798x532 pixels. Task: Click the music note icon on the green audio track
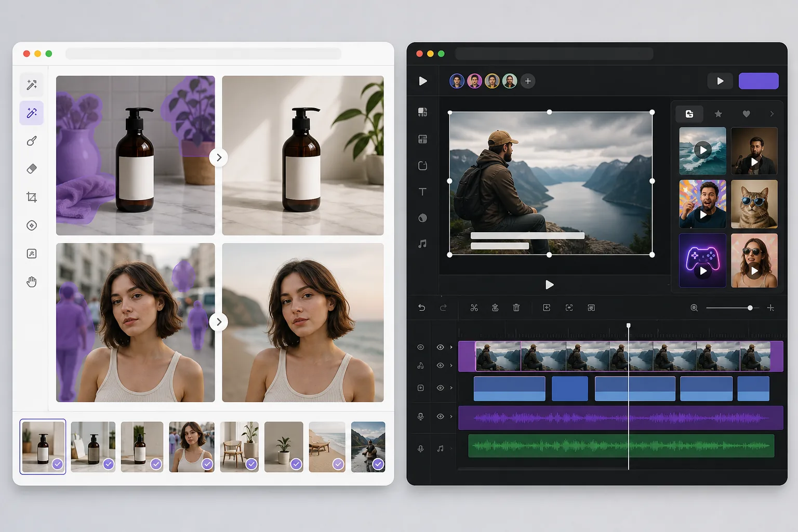441,448
